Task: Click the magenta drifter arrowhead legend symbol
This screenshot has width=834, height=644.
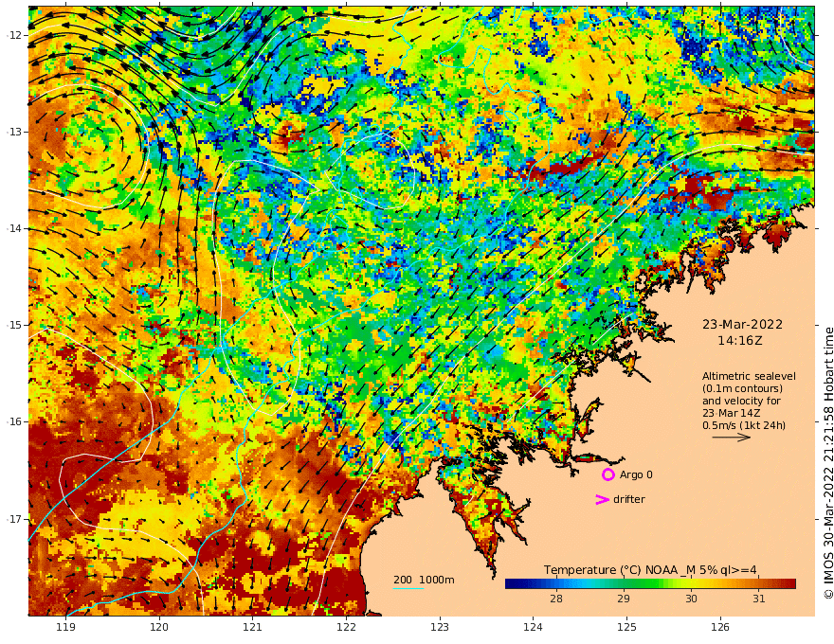Action: point(602,499)
